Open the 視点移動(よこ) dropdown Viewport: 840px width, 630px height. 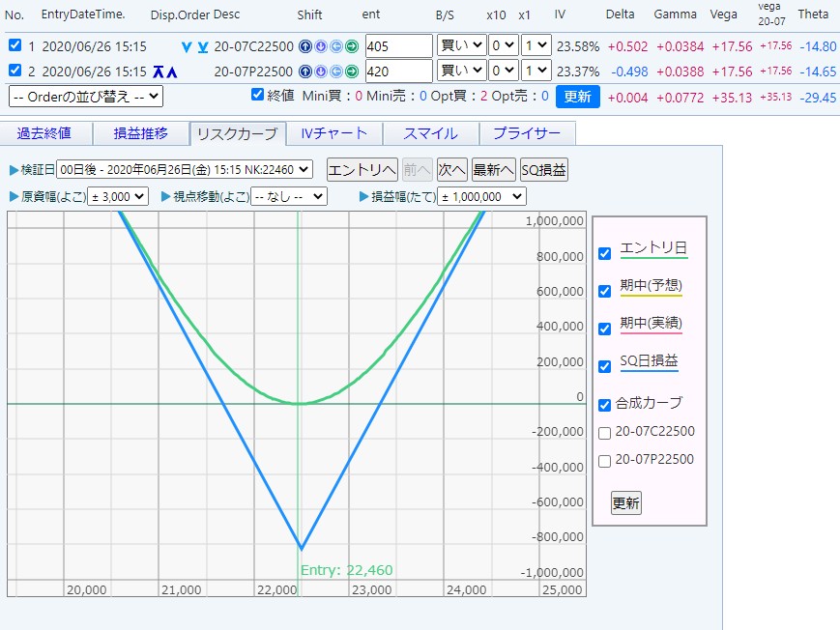point(289,196)
